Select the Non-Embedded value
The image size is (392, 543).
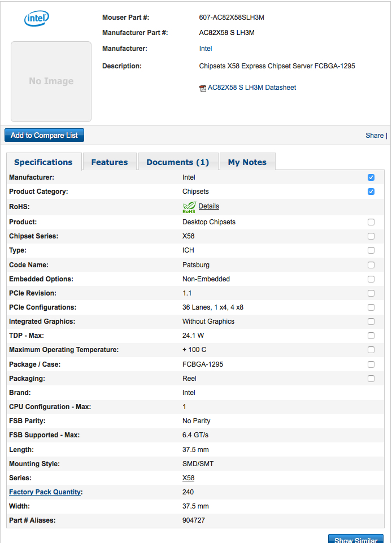[206, 279]
